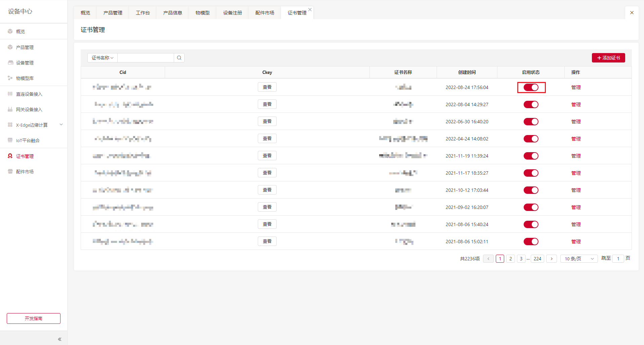
Task: Go to next page arrow
Action: coord(551,259)
